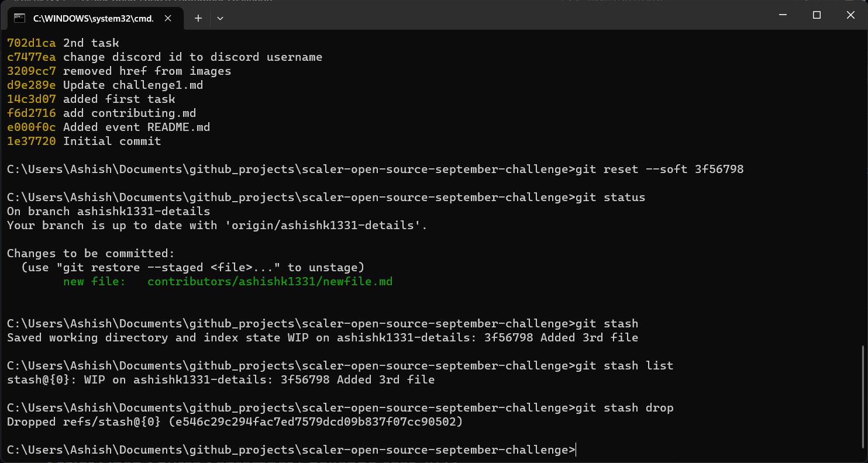The width and height of the screenshot is (868, 463).
Task: Click the Initial commit hash 1e37720
Action: pyautogui.click(x=30, y=141)
